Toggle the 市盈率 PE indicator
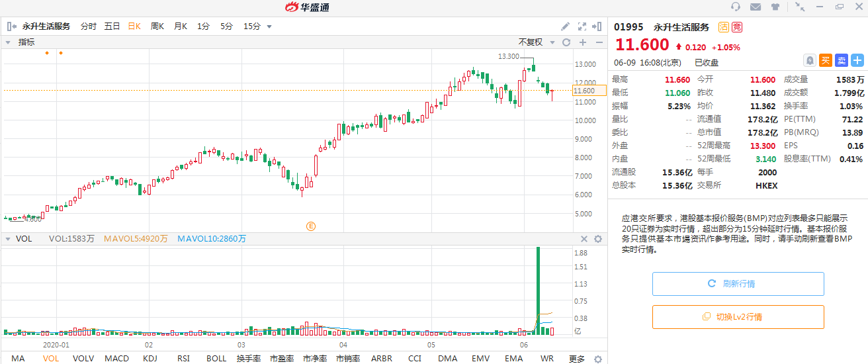 tap(282, 359)
